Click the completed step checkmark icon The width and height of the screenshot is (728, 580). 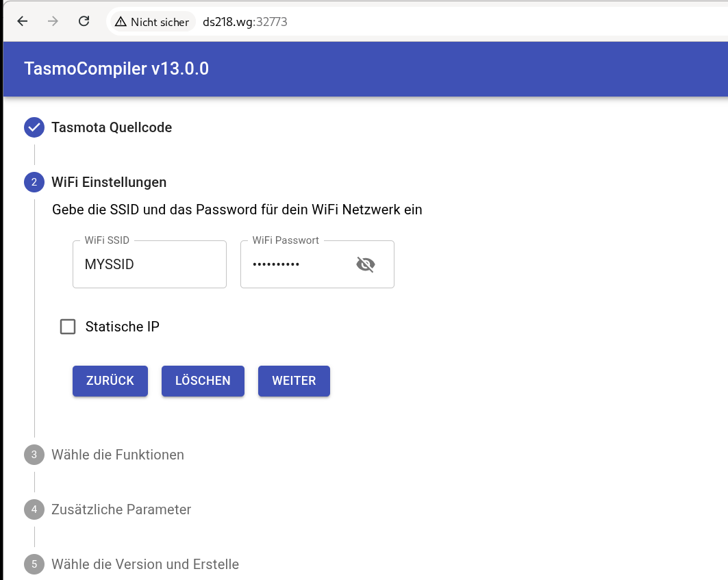(34, 127)
